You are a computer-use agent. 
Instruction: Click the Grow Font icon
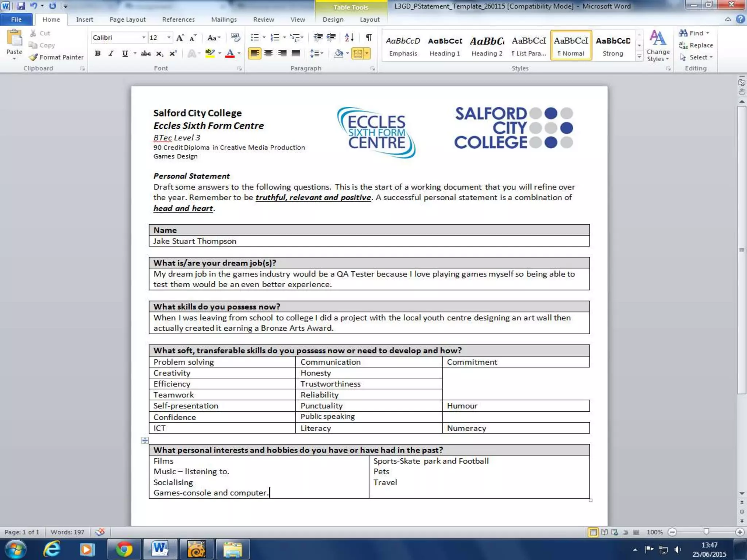pos(180,38)
